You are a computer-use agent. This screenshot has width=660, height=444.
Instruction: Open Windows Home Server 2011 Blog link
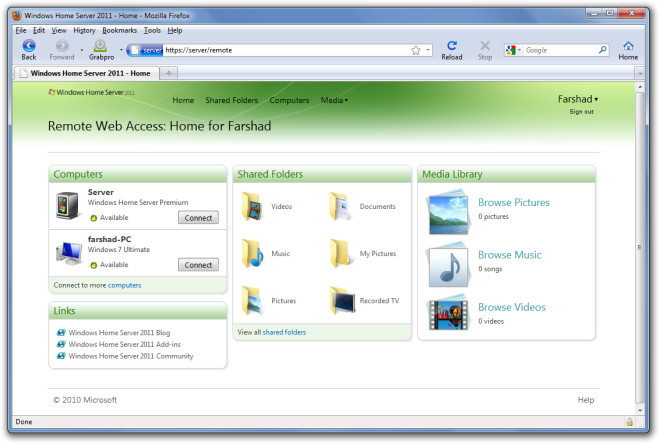coord(119,333)
